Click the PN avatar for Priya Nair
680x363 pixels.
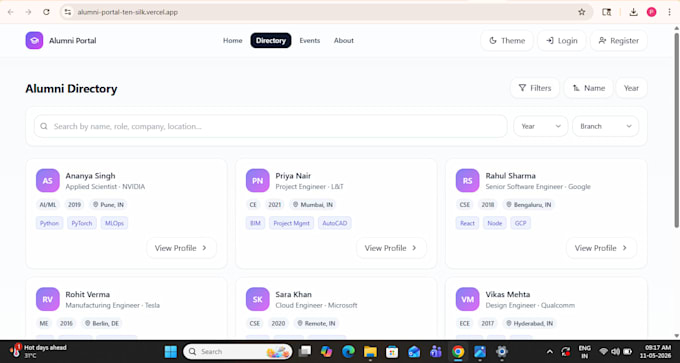pos(258,180)
